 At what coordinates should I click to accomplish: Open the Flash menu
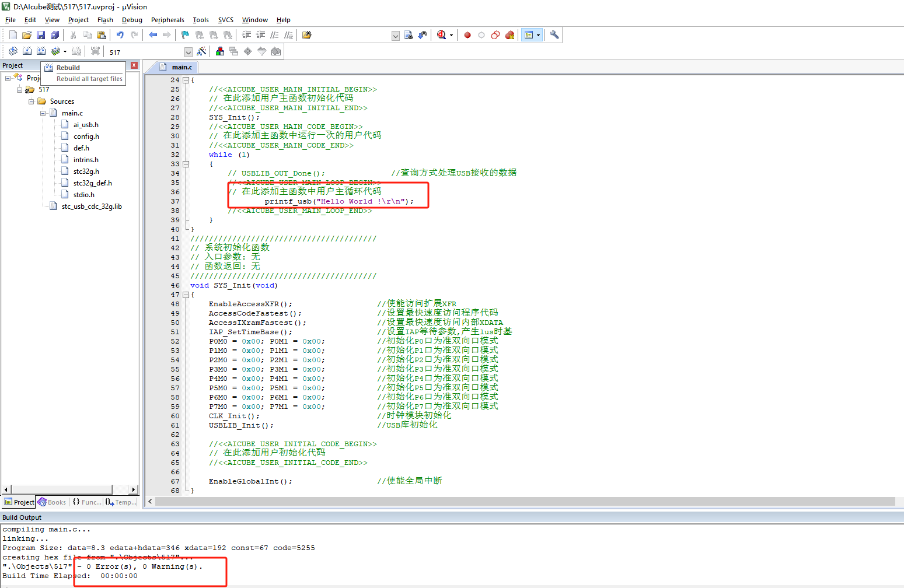point(105,20)
